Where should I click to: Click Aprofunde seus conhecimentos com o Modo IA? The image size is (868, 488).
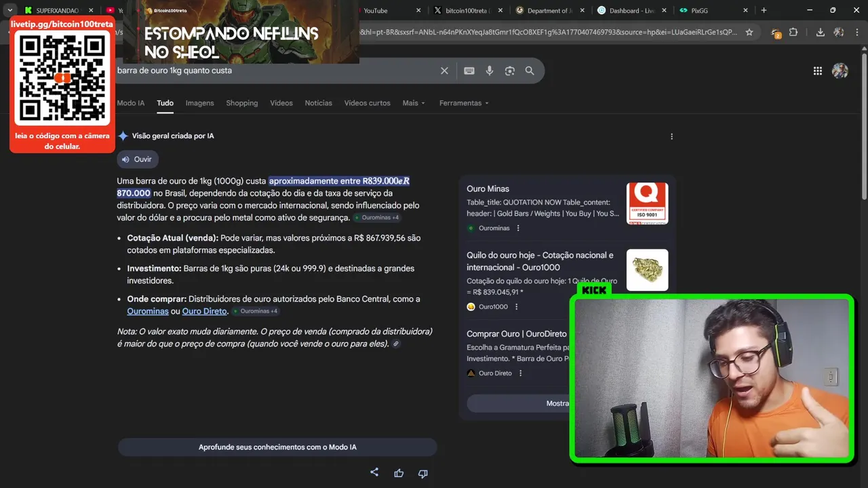coord(277,447)
